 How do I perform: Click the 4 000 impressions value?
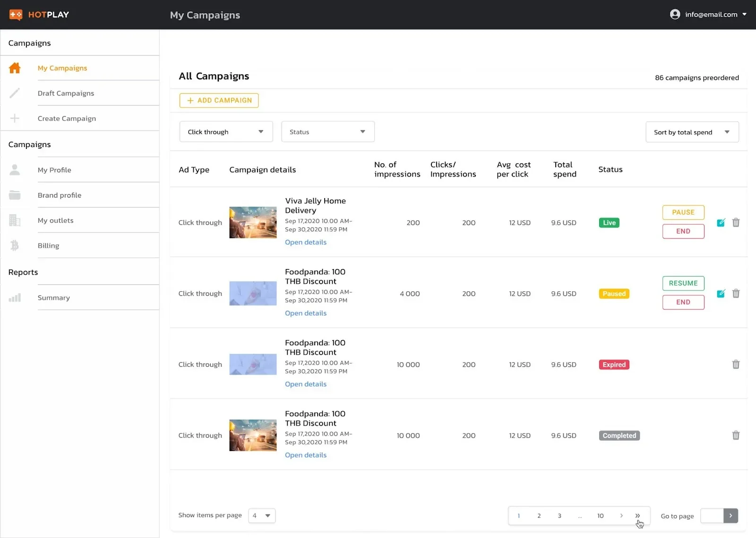point(410,294)
